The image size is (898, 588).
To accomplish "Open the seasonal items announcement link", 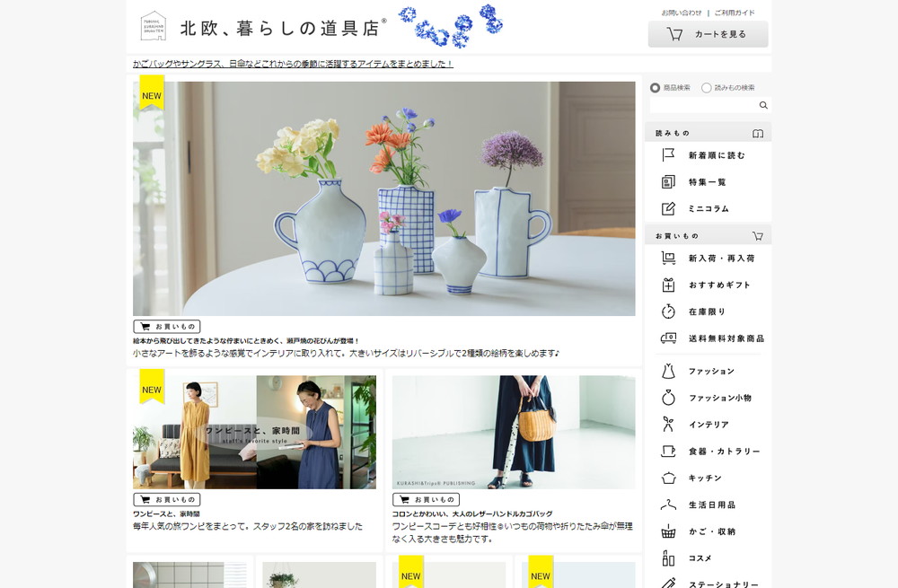I will click(293, 64).
